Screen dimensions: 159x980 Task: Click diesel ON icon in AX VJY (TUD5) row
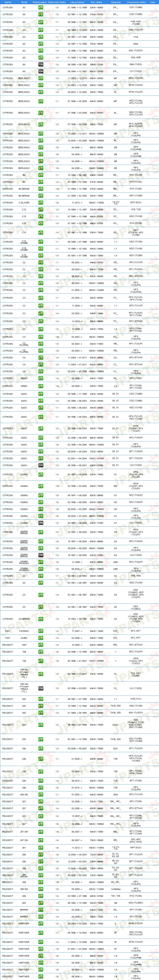click(x=41, y=72)
